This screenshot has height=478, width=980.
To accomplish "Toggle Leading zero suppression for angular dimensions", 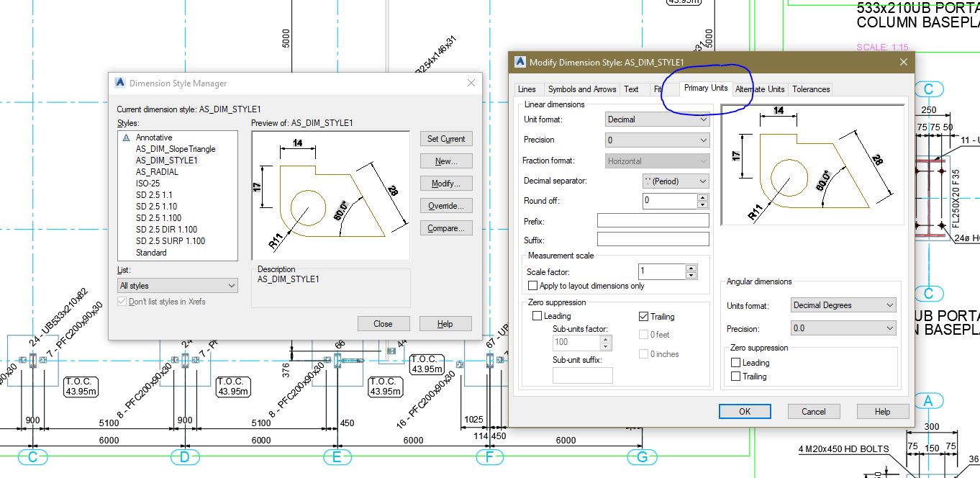I will (735, 363).
